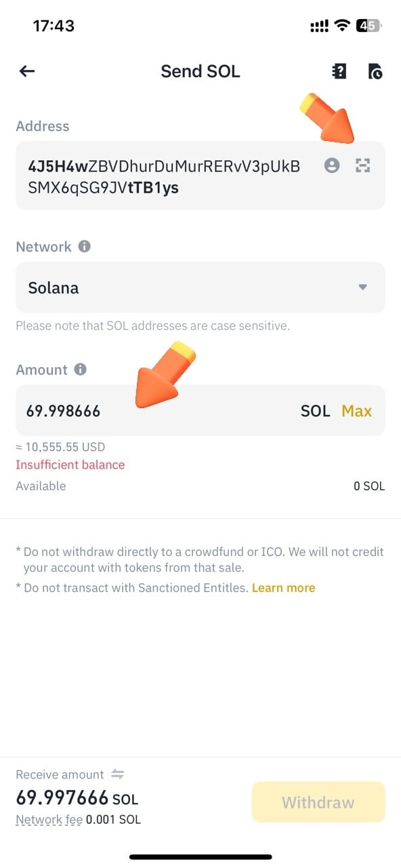Tap the Send SOL title
401x868 pixels.
coord(200,71)
